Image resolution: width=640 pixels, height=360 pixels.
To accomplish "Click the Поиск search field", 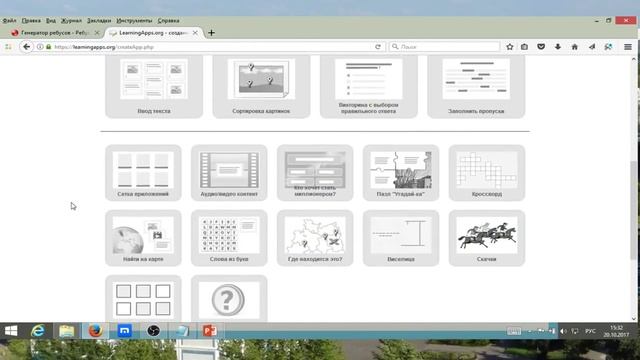I will point(444,47).
